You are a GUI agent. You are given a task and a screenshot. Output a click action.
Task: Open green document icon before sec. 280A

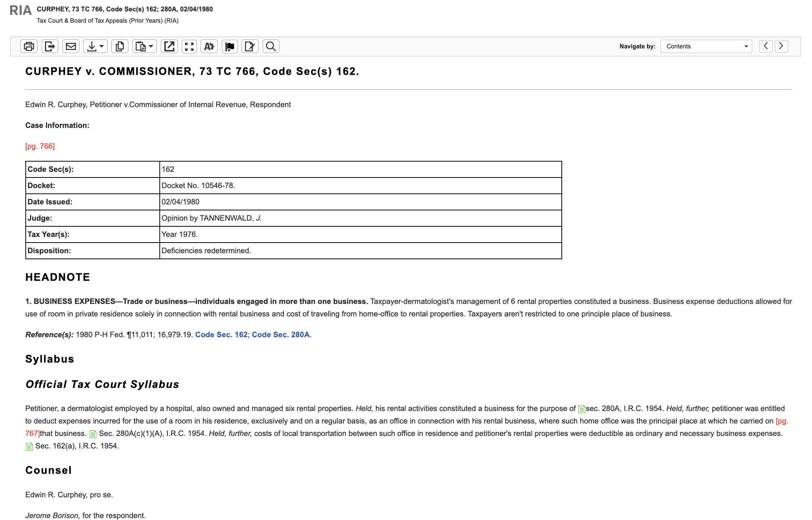coord(581,409)
